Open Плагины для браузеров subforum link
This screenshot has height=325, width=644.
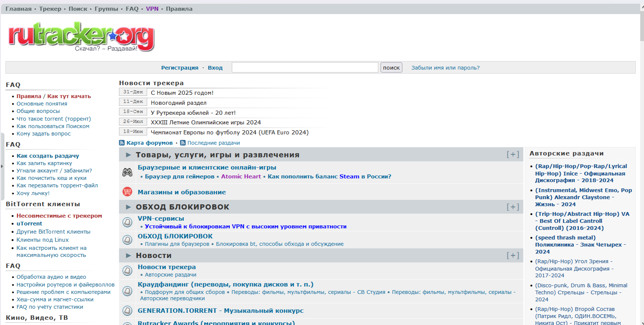[177, 244]
